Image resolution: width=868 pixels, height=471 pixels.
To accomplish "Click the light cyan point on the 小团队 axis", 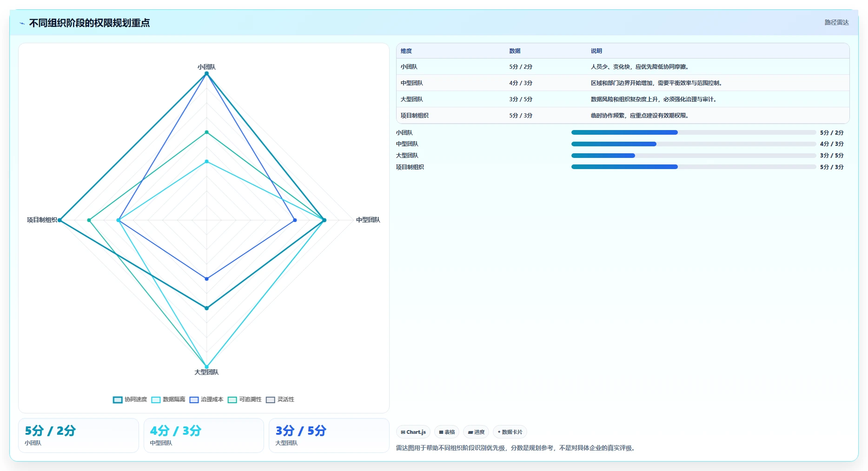I will click(x=207, y=162).
